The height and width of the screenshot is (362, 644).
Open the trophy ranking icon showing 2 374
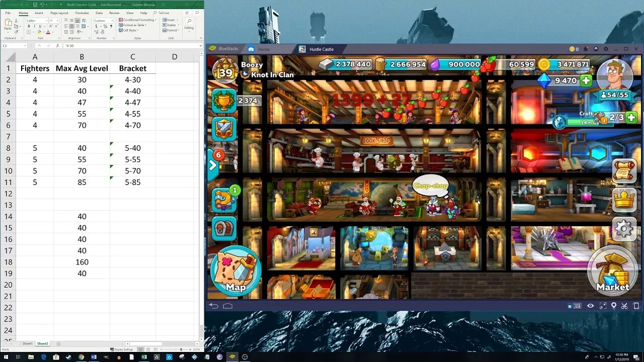224,101
